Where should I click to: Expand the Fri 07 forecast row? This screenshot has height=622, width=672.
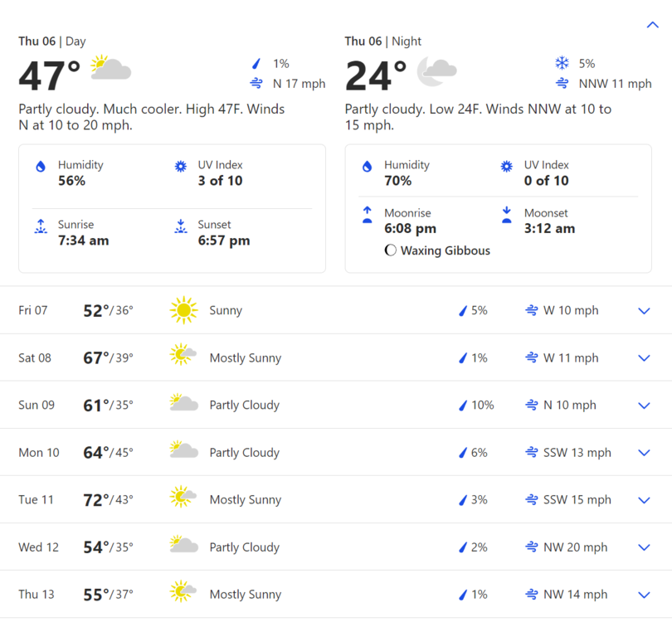(644, 311)
